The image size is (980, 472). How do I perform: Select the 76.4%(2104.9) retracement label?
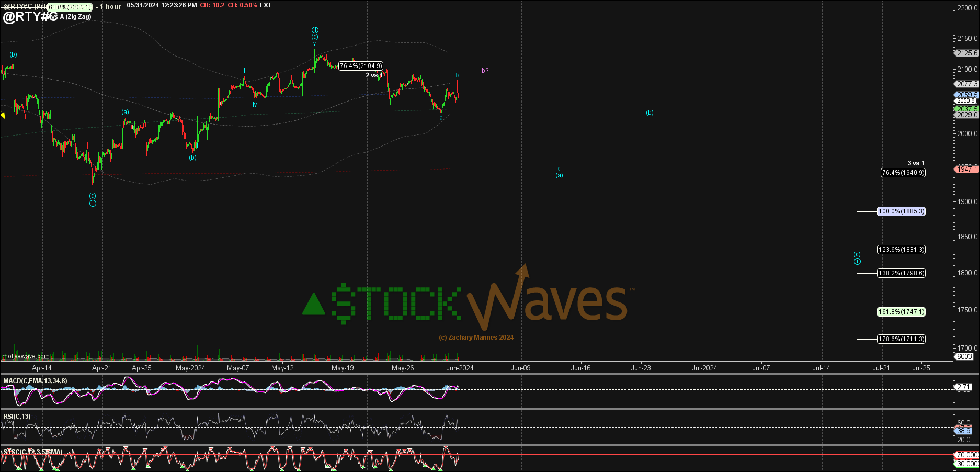click(x=361, y=66)
